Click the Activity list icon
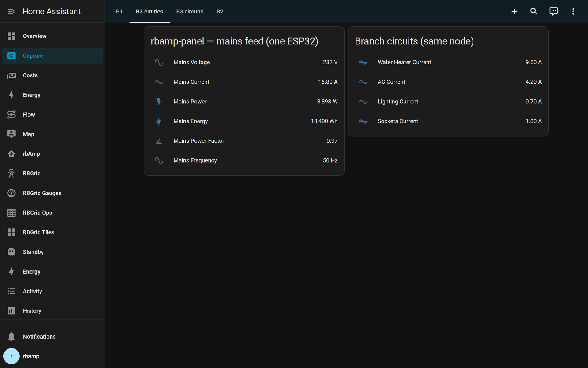The height and width of the screenshot is (368, 588). coord(11,291)
